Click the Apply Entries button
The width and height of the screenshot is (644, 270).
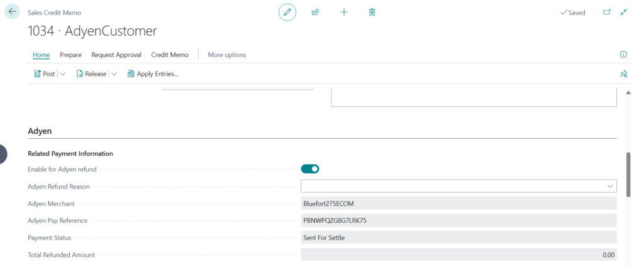point(153,74)
